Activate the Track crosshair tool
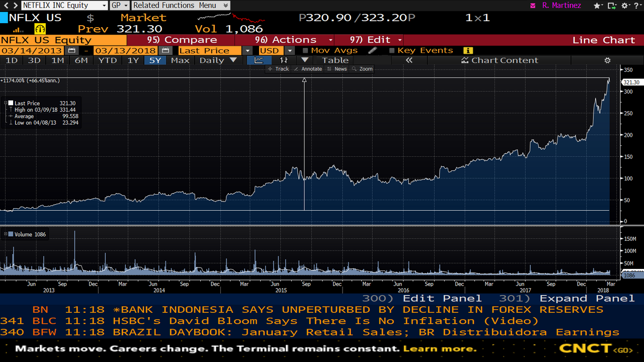The image size is (644, 362). coord(278,69)
